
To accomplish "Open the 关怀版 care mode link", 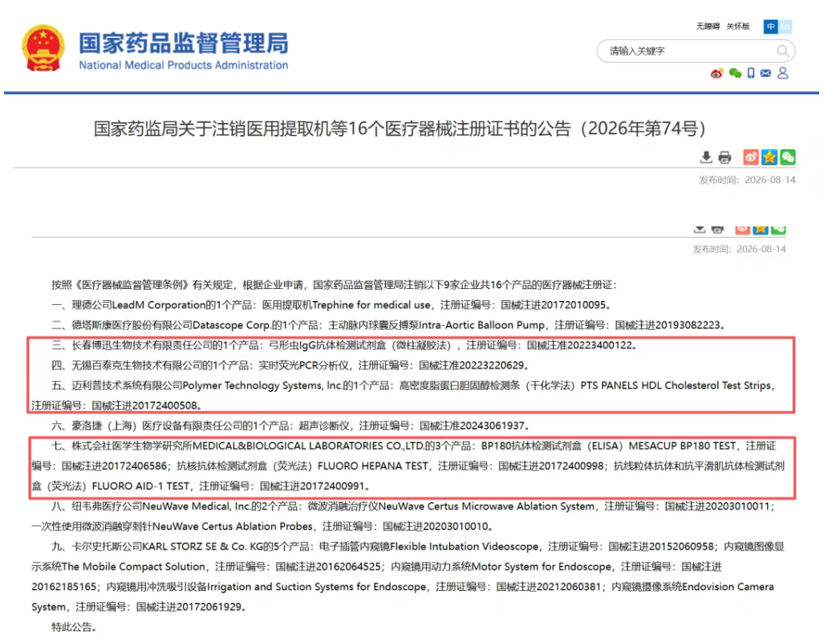I will point(737,26).
